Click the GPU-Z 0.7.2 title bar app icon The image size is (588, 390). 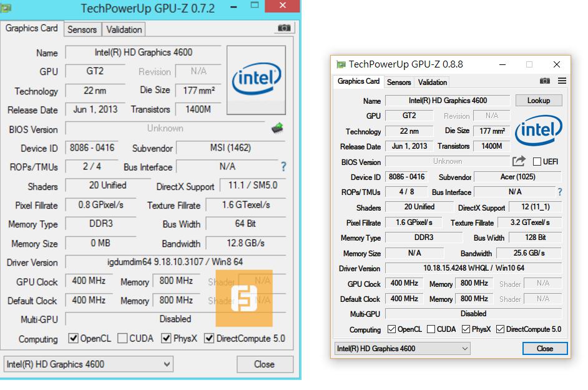[5, 7]
